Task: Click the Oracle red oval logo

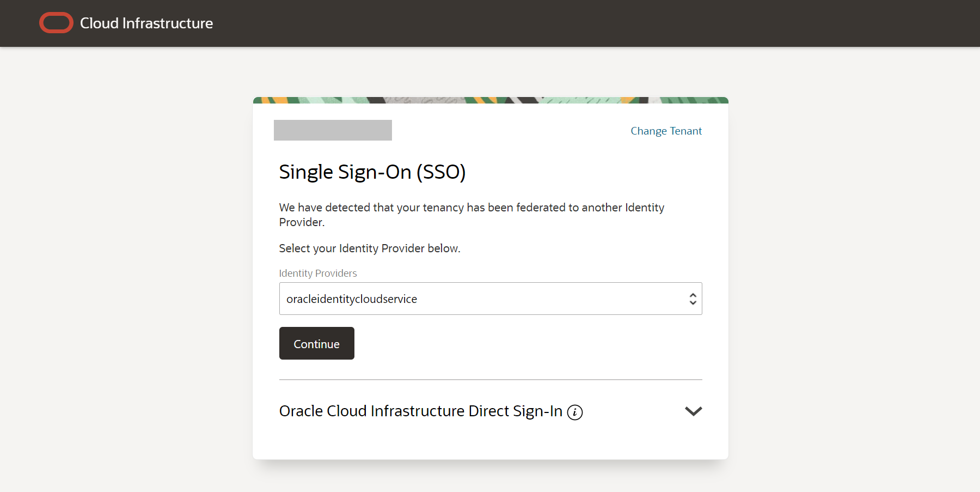Action: click(56, 23)
